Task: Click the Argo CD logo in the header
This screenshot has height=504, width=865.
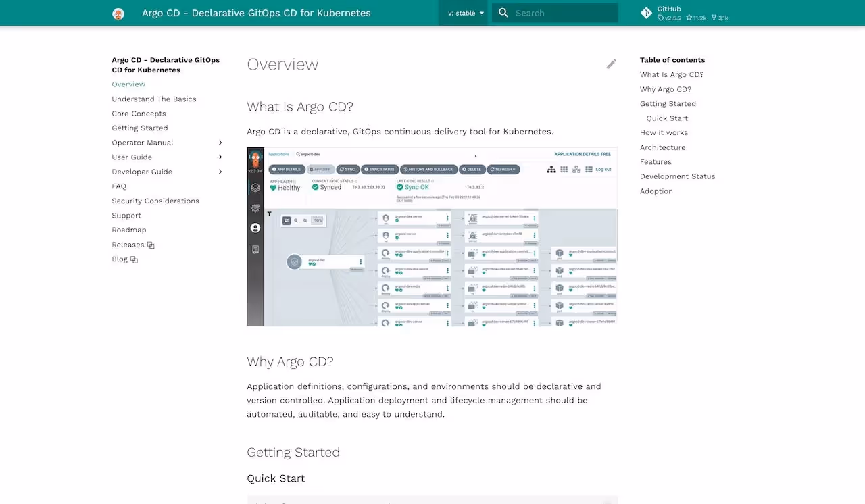Action: point(118,13)
